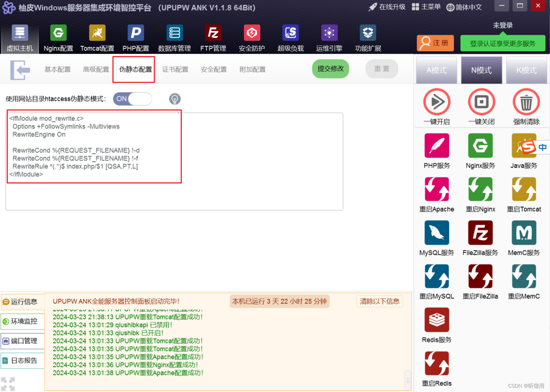Viewport: 550px width, 392px height.
Task: Open Tomcat配置 from the top toolbar
Action: 97,38
